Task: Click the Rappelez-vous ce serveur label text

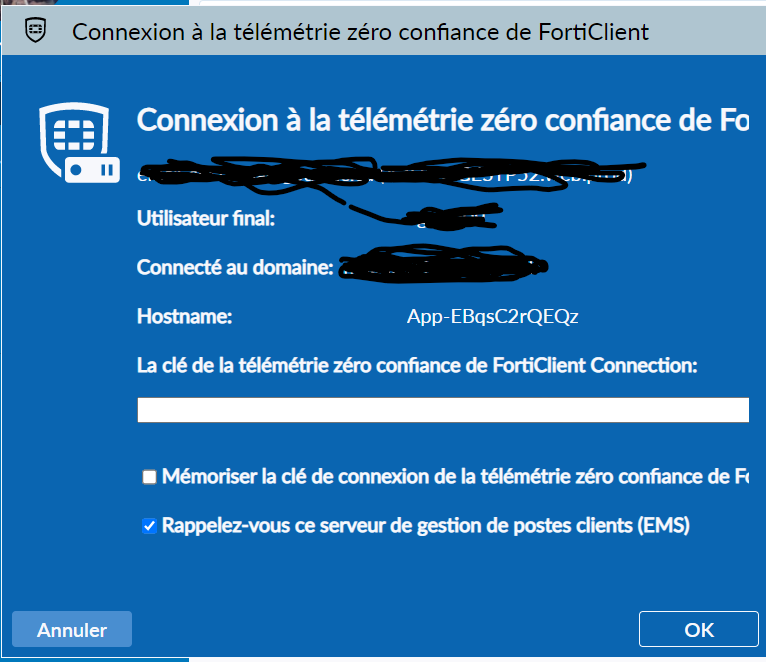Action: click(426, 526)
